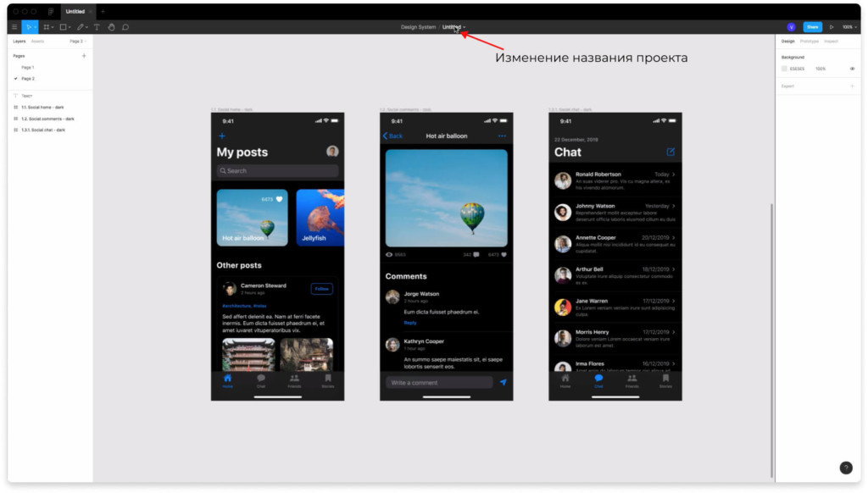Image resolution: width=868 pixels, height=493 pixels.
Task: Click the Present play icon
Action: [x=832, y=27]
